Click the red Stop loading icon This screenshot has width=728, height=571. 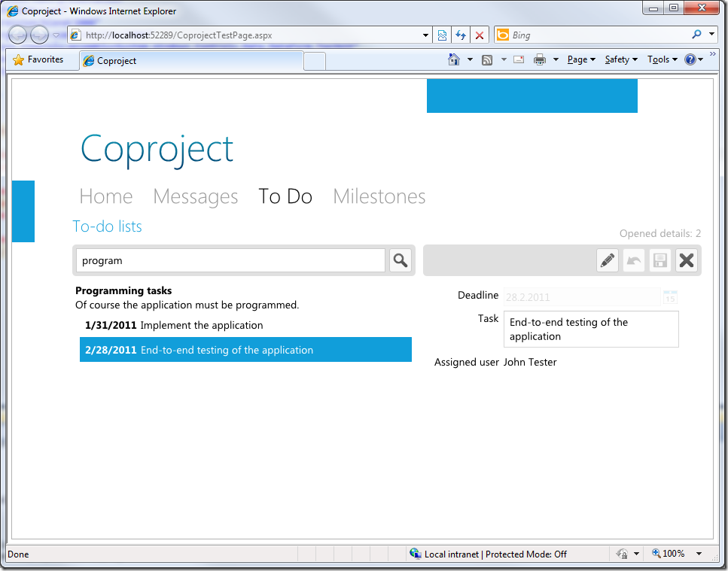[x=479, y=35]
